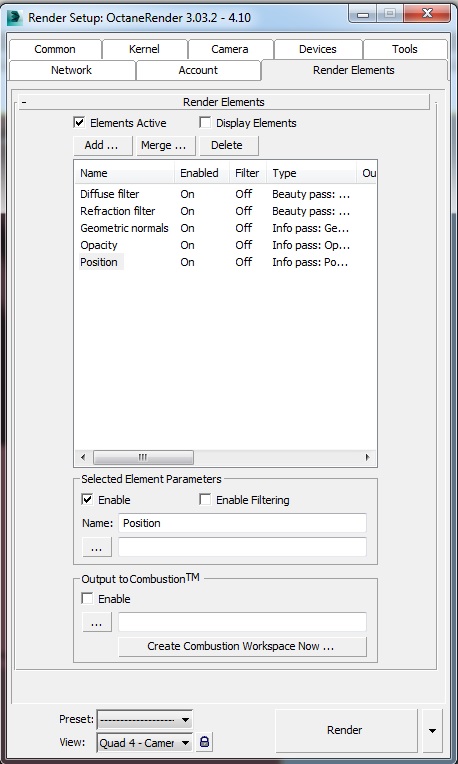Switch to the Kernel tab
458x764 pixels.
[x=144, y=49]
